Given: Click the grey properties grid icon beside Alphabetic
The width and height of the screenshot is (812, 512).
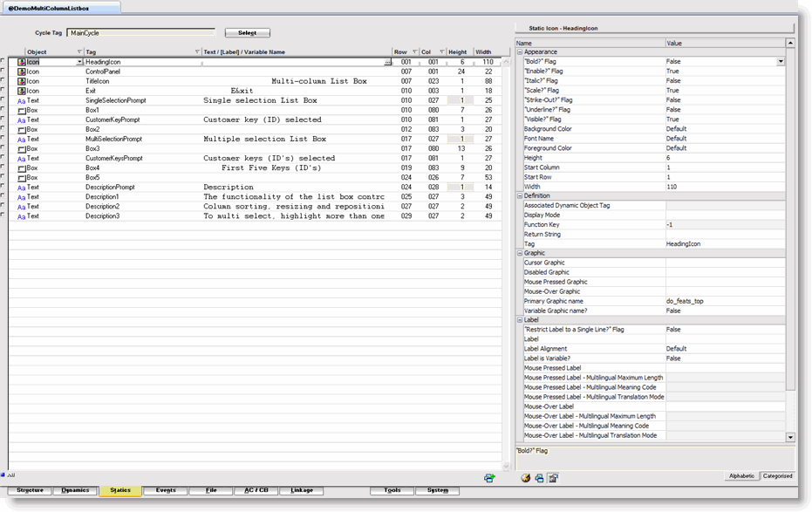Looking at the screenshot, I should tap(553, 478).
